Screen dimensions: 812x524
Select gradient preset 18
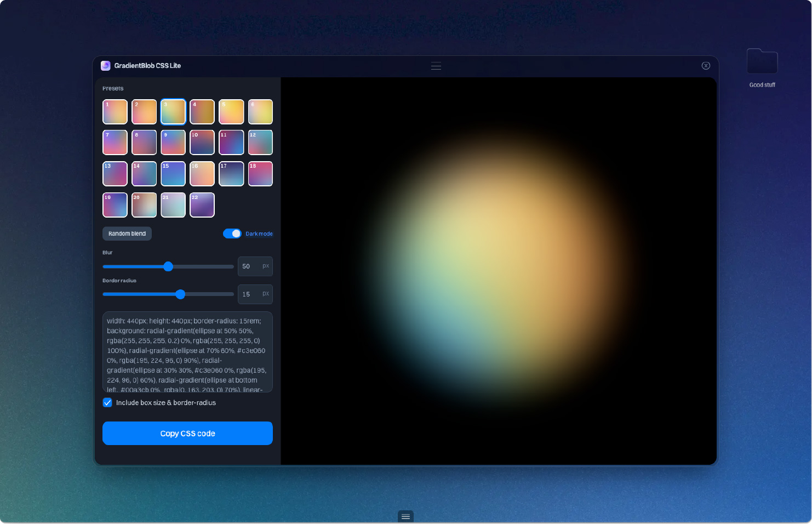click(x=260, y=174)
